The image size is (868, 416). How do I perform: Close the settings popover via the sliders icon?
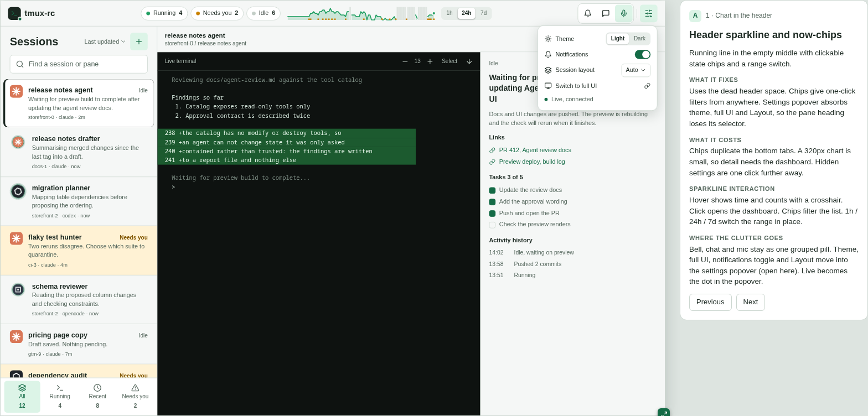[649, 13]
